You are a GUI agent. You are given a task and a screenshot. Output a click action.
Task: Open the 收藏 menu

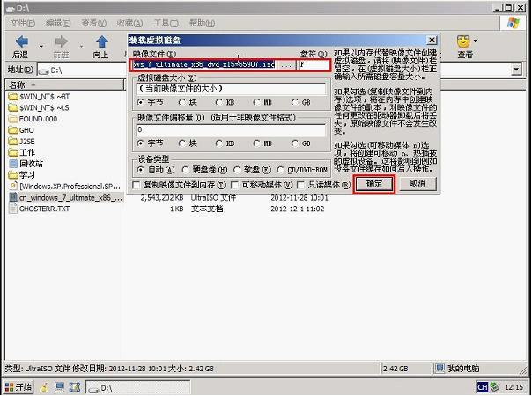pyautogui.click(x=129, y=23)
